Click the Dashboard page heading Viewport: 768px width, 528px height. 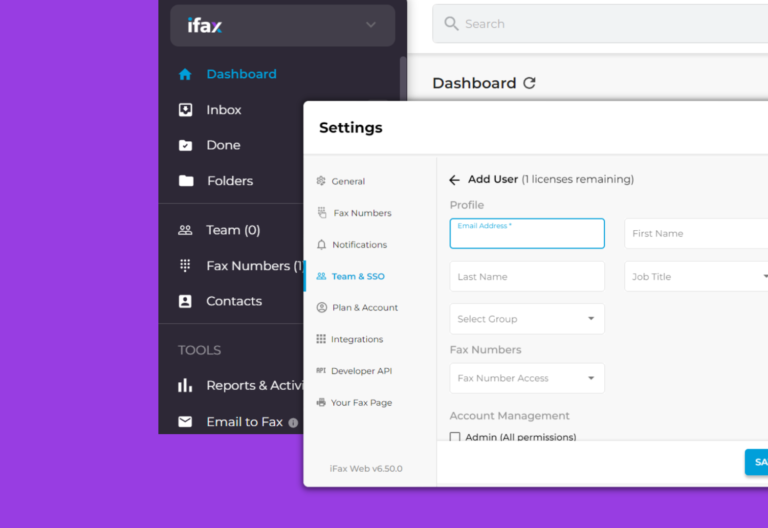pos(474,83)
